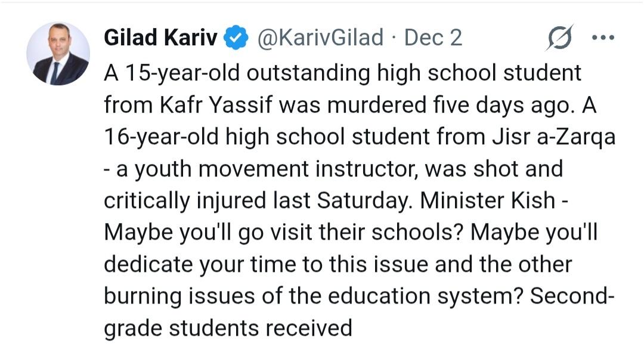This screenshot has height=353, width=644.
Task: Open the three-dot more options menu
Action: pyautogui.click(x=602, y=38)
